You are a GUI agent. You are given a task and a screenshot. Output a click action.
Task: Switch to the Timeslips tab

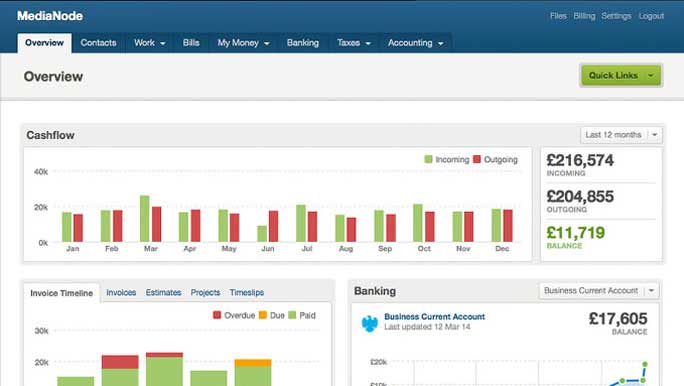tap(246, 293)
